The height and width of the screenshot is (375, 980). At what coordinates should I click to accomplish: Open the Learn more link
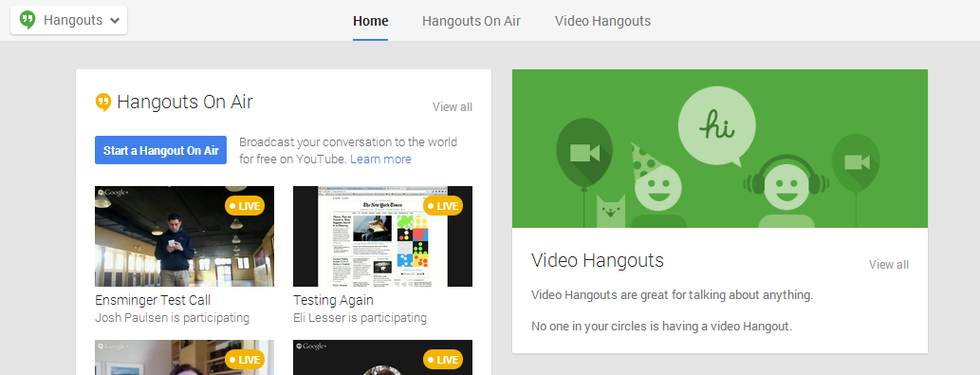pos(380,159)
